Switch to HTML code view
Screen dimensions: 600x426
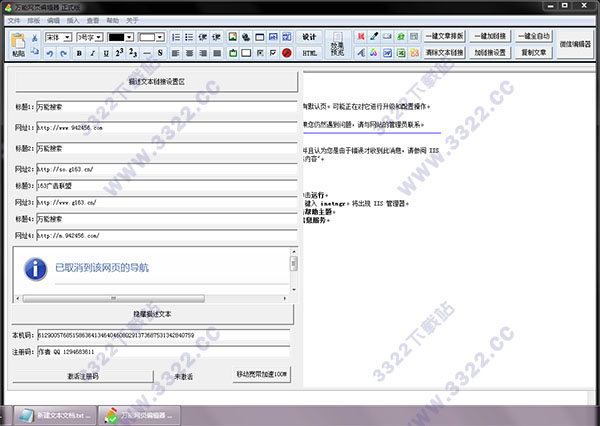[309, 53]
